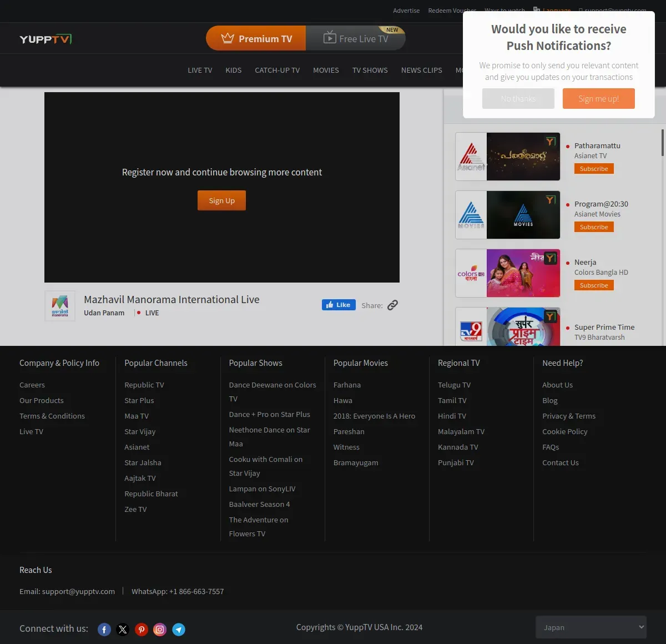Subscribe to Asianet Movies

[x=594, y=227]
